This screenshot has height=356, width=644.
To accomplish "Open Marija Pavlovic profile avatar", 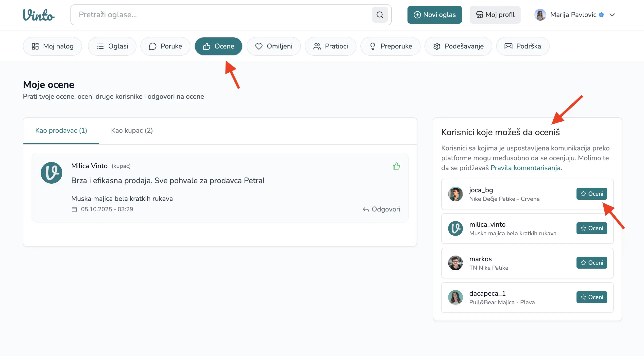I will coord(540,15).
